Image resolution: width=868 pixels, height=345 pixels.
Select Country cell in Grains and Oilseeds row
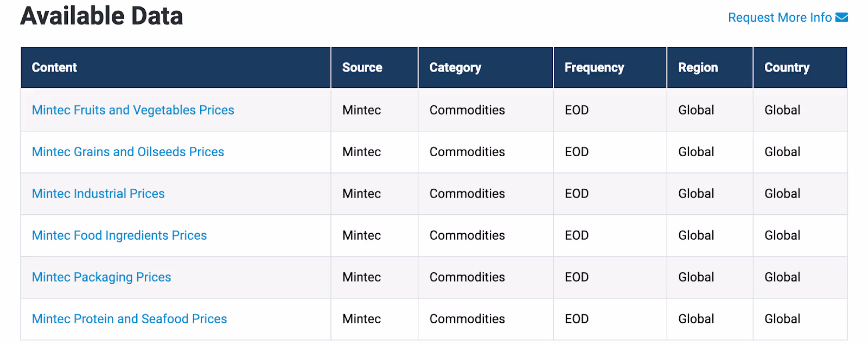pos(800,152)
